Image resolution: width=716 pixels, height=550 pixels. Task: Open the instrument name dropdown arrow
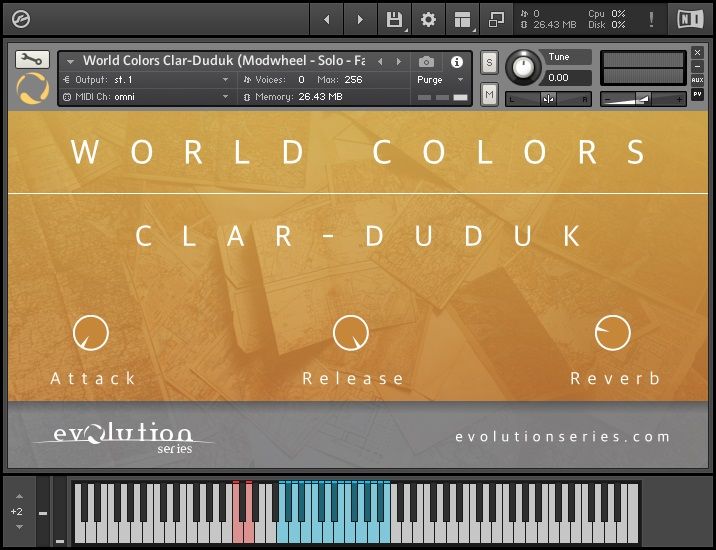(x=70, y=61)
